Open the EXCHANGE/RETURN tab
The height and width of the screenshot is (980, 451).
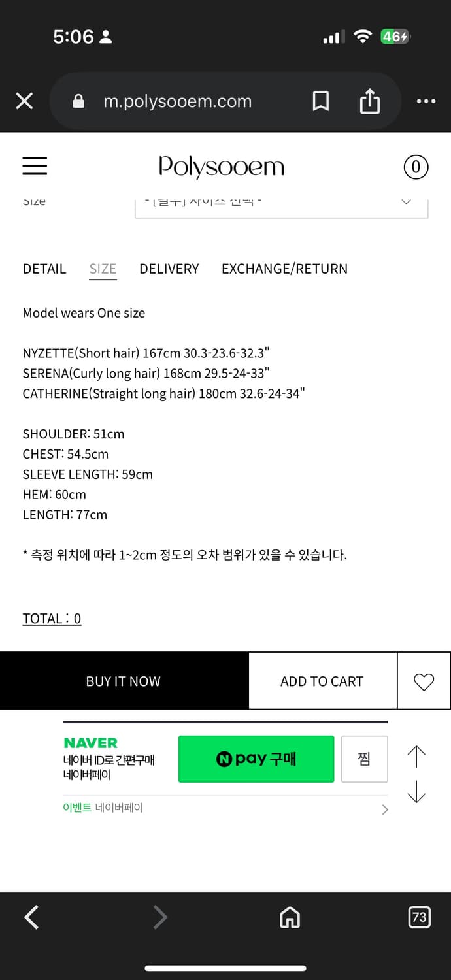pos(284,269)
